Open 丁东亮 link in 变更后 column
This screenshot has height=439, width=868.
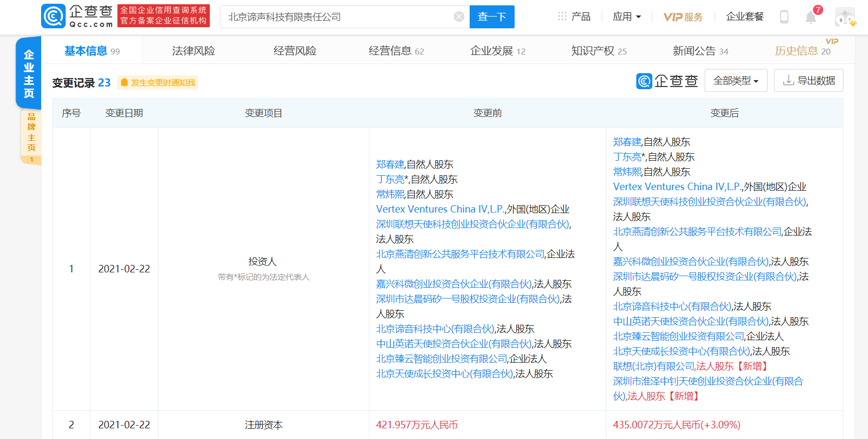pyautogui.click(x=627, y=157)
